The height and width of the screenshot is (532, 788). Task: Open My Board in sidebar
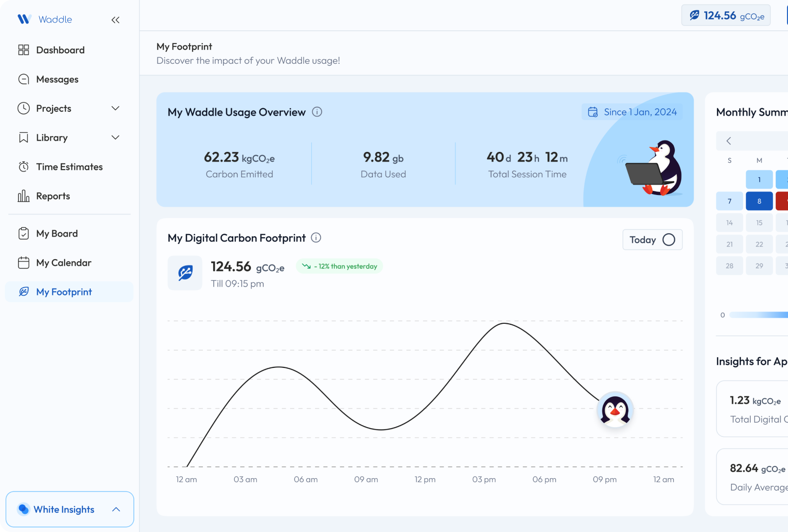pos(56,234)
